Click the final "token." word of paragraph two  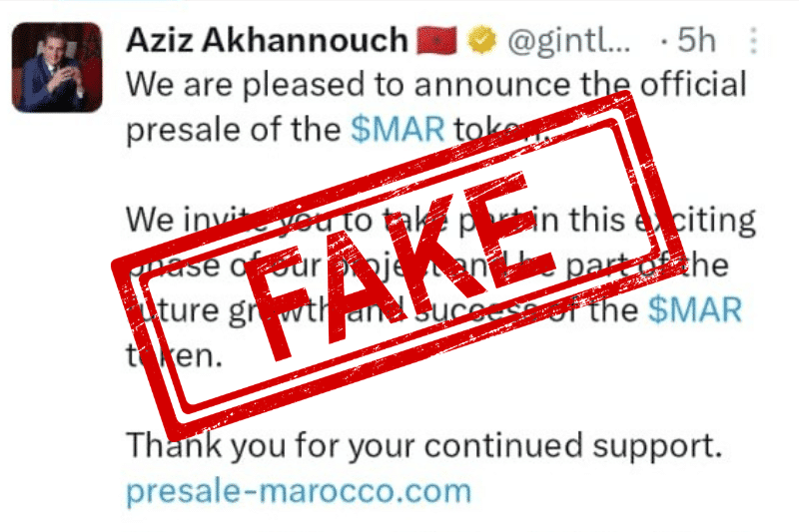coord(174,355)
